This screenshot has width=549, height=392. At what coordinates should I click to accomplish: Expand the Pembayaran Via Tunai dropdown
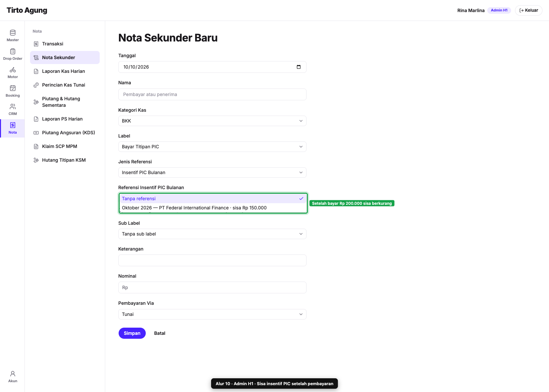tap(212, 314)
